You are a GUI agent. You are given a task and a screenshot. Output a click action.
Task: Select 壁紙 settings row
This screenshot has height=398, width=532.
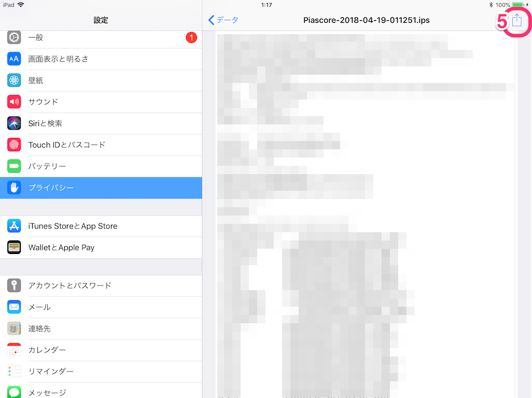coord(101,80)
